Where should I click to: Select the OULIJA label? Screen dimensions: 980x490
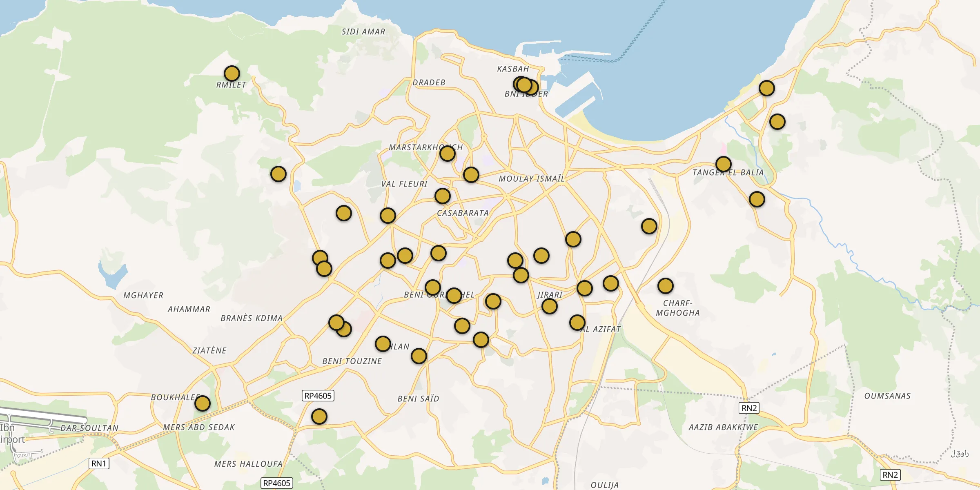605,485
